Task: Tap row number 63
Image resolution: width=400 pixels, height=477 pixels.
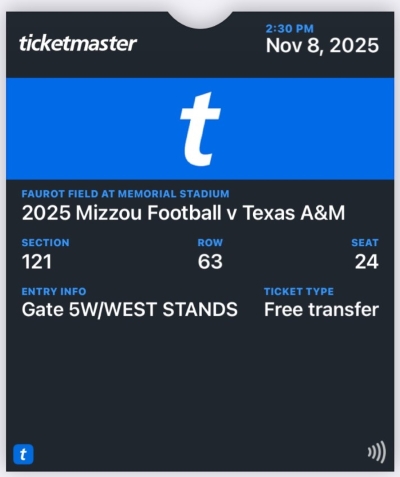Action: (x=210, y=262)
